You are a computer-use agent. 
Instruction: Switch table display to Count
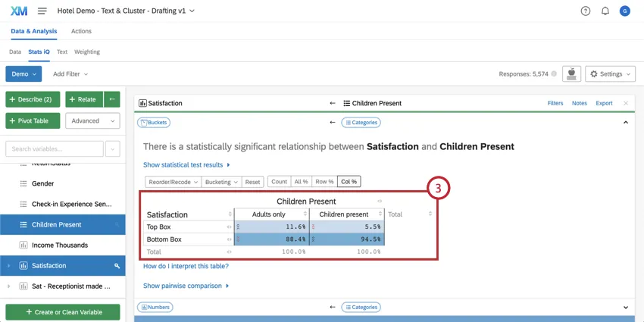tap(279, 182)
